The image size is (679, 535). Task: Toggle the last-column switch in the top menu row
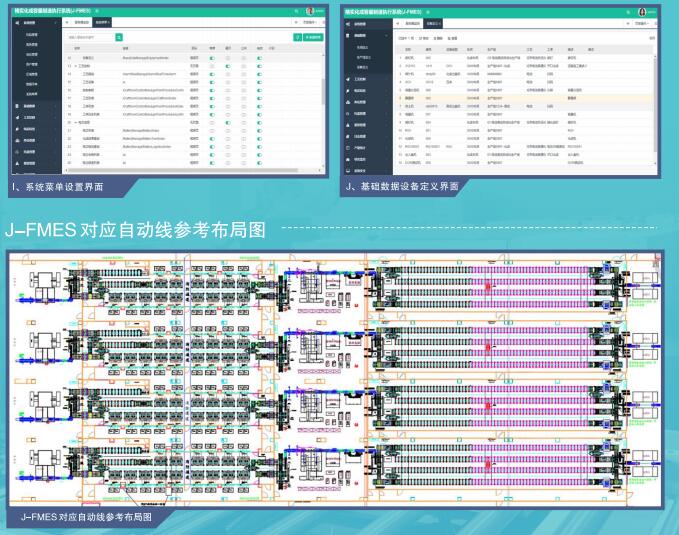(259, 57)
